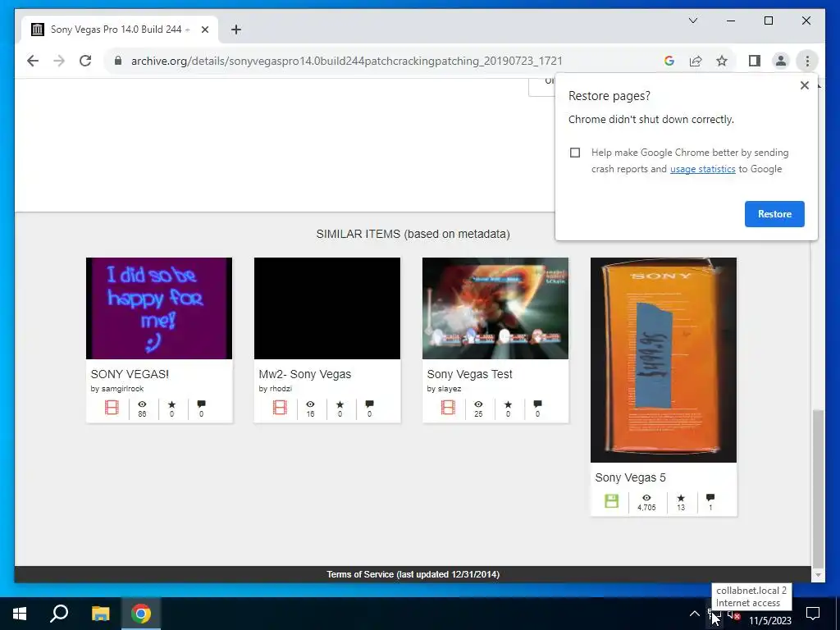This screenshot has width=840, height=630.
Task: Click movie media icon on SONY VEGAS!
Action: coord(112,408)
